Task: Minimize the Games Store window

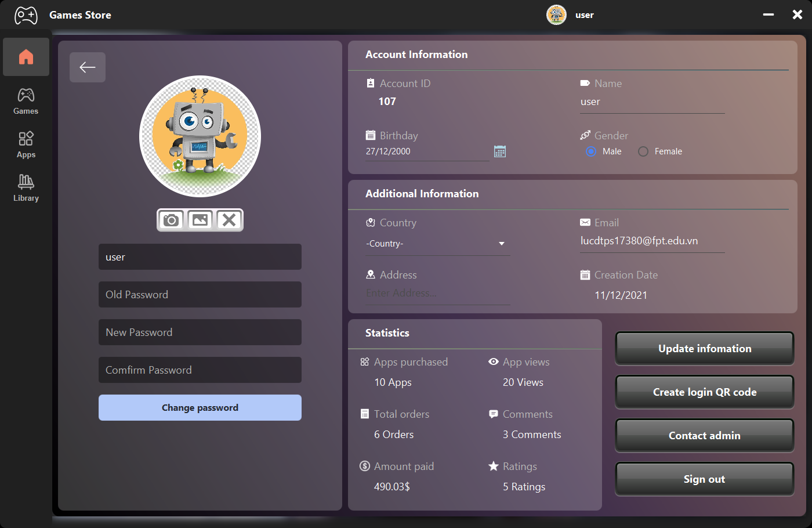Action: point(768,15)
